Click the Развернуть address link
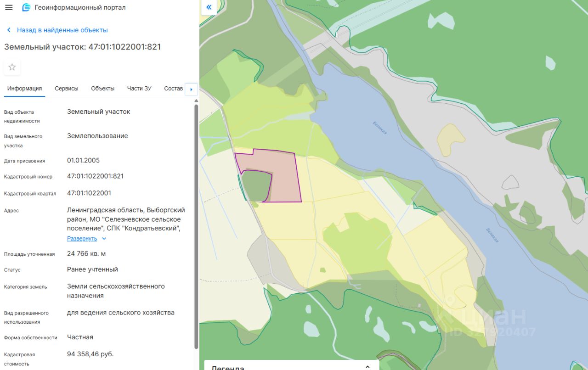This screenshot has width=588, height=370. (x=82, y=239)
